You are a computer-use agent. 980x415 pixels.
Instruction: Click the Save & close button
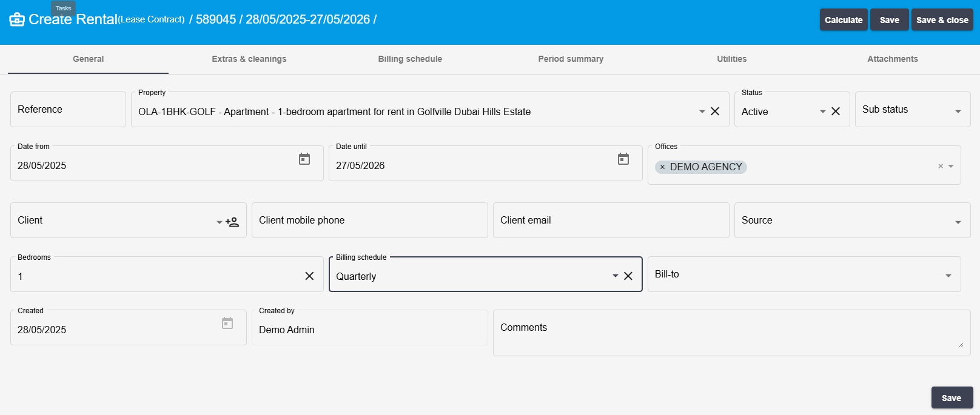pyautogui.click(x=942, y=20)
